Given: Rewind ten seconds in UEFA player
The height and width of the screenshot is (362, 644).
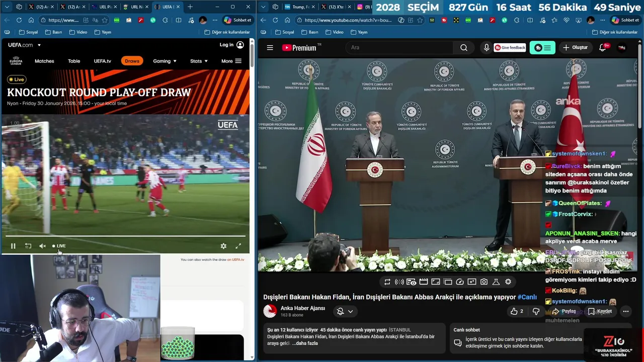Looking at the screenshot, I should tap(28, 246).
